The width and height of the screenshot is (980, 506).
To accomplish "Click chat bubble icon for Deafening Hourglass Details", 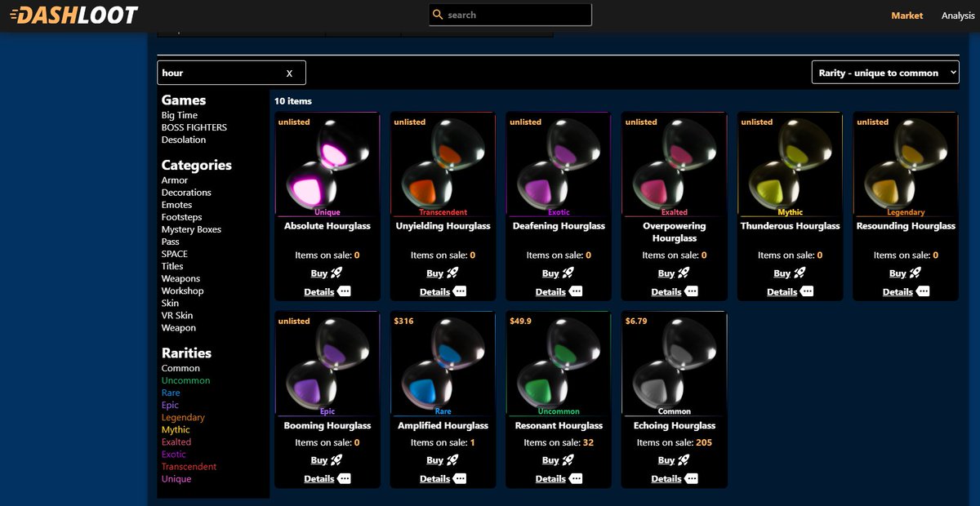I will (576, 291).
